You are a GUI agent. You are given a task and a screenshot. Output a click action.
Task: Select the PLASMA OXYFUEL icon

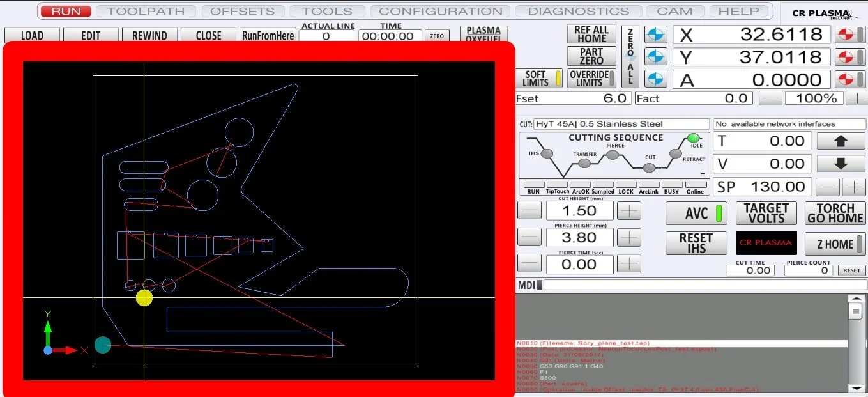pyautogui.click(x=483, y=33)
